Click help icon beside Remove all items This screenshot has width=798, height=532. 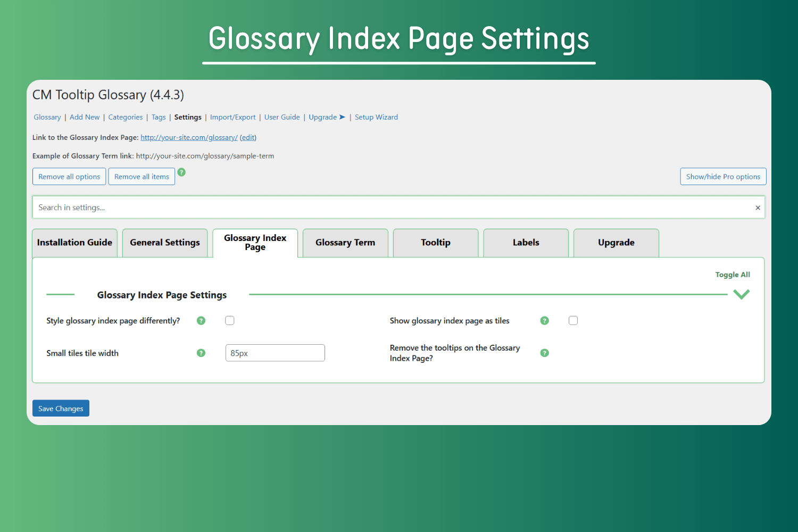tap(181, 172)
